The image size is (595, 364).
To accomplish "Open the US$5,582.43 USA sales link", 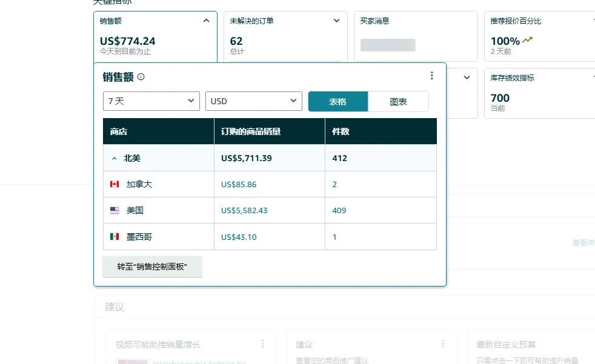I will pyautogui.click(x=244, y=210).
